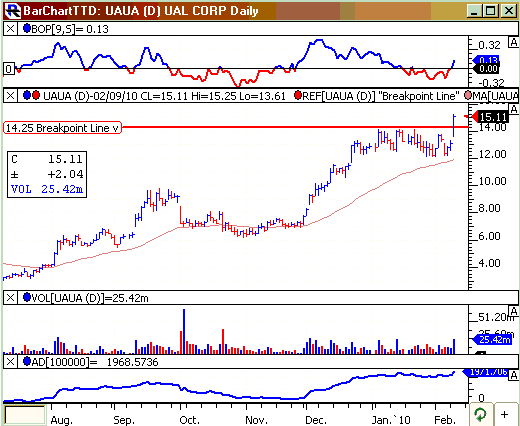Click the 0.13 BOP value marker

pos(487,60)
